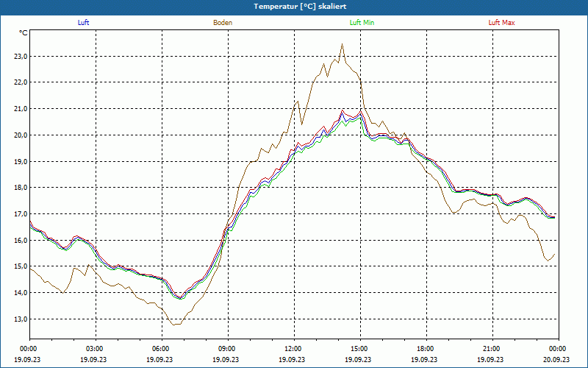Click the °C unit label
Image resolution: width=588 pixels, height=368 pixels.
24,33
